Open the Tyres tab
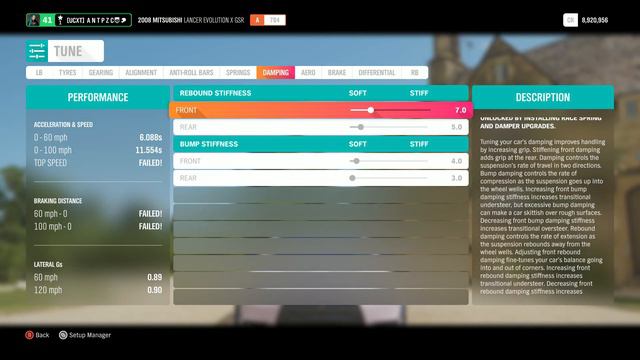This screenshot has width=640, height=360. (67, 73)
